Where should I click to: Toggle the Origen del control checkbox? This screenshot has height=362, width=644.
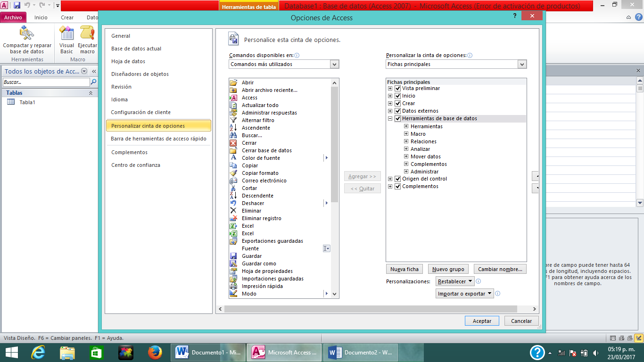click(398, 179)
